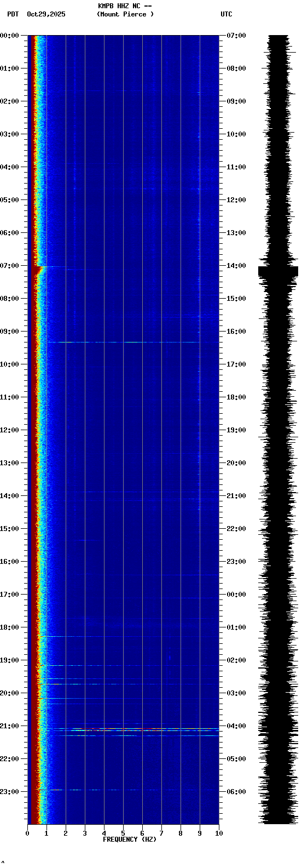Click the "FREQUENCY (HZ)" axis title
This screenshot has width=302, height=868.
click(x=130, y=840)
